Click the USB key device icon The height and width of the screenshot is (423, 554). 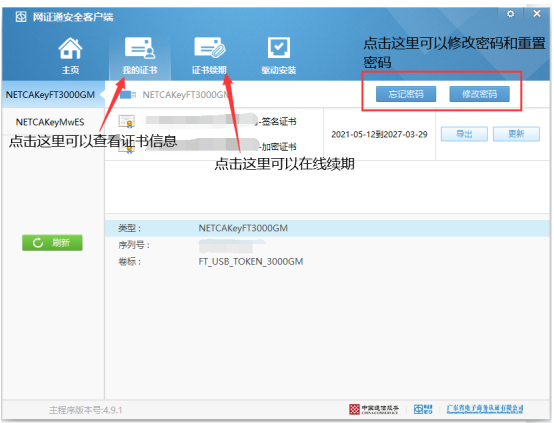(128, 95)
